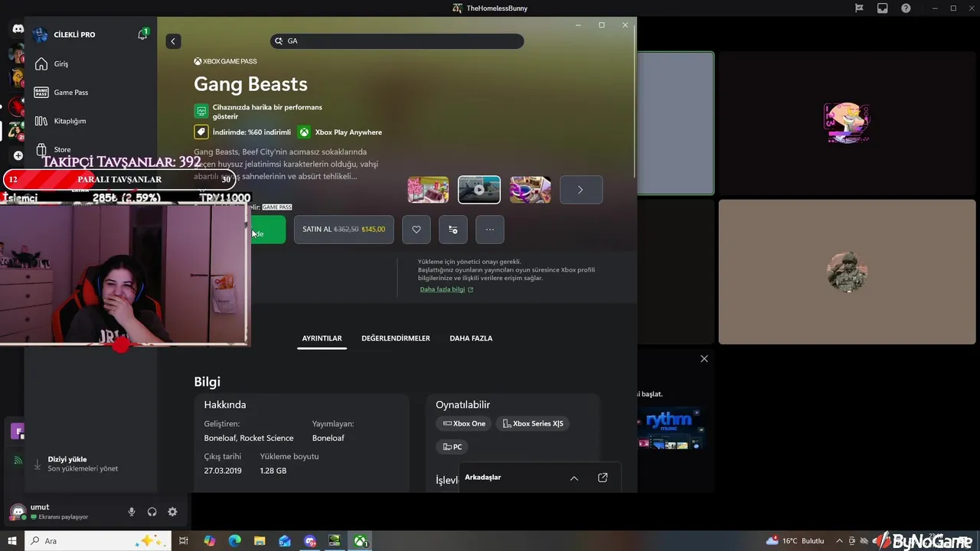This screenshot has width=980, height=551.
Task: Open Discord inbox icon in title bar
Action: 883,8
